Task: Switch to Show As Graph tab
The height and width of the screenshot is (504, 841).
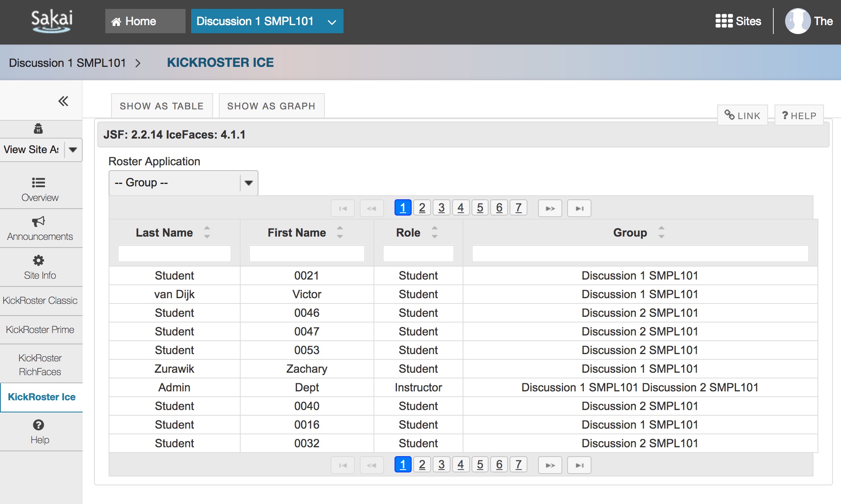Action: tap(271, 106)
